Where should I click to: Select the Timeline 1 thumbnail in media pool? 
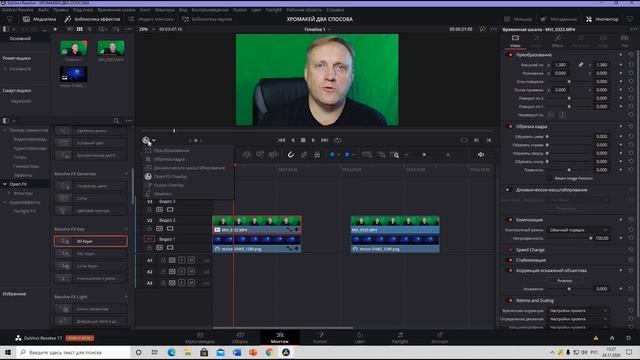point(74,49)
